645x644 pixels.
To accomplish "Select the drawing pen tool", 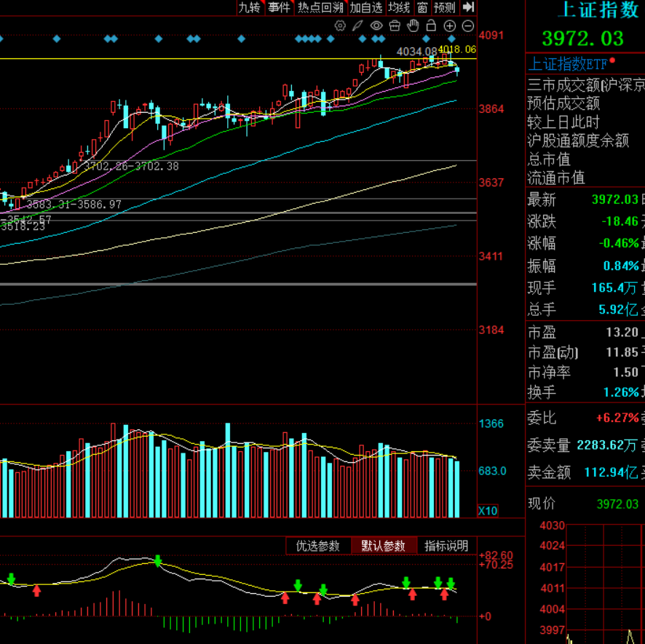I will point(357,26).
